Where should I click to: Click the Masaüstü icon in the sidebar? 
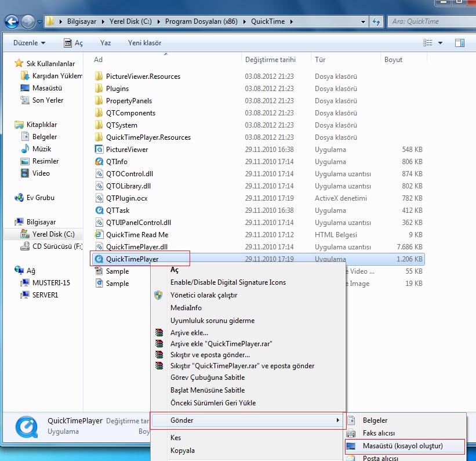[24, 88]
